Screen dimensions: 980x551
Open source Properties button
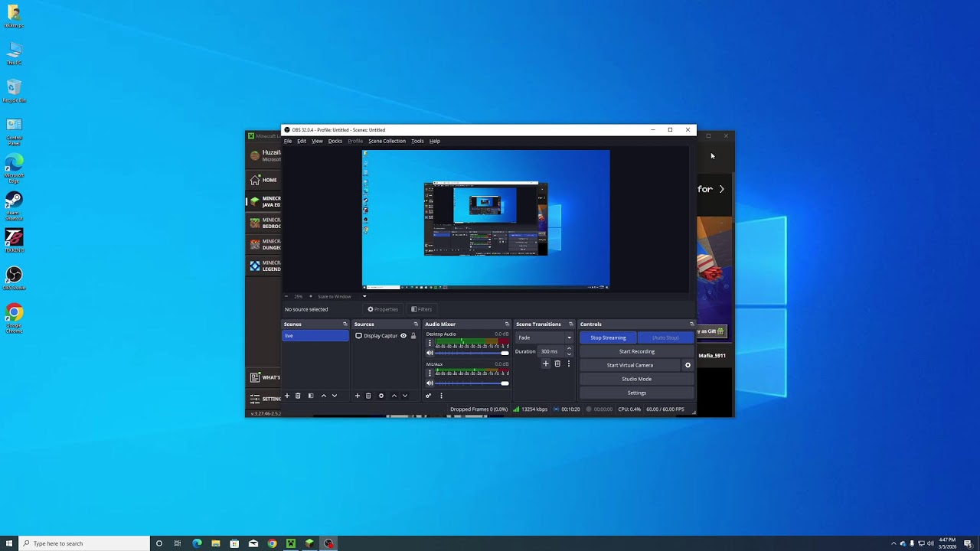coord(383,309)
